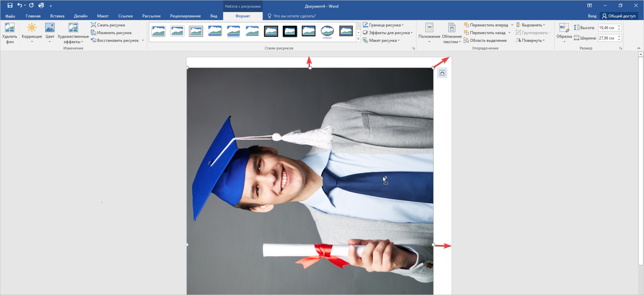Save the document with the floppy disk icon
644x295 pixels.
[x=10, y=6]
